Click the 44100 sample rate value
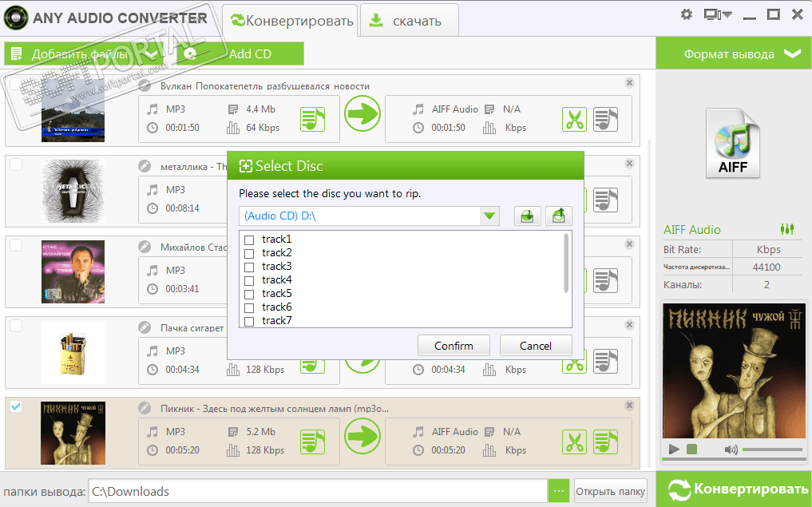Viewport: 812px width, 507px height. click(766, 267)
